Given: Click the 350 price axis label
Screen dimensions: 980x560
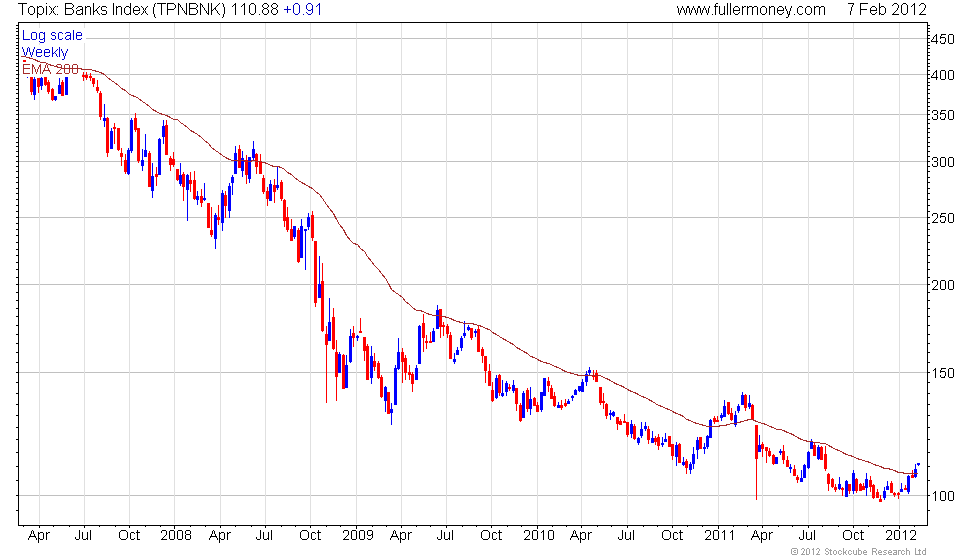Looking at the screenshot, I should point(942,116).
